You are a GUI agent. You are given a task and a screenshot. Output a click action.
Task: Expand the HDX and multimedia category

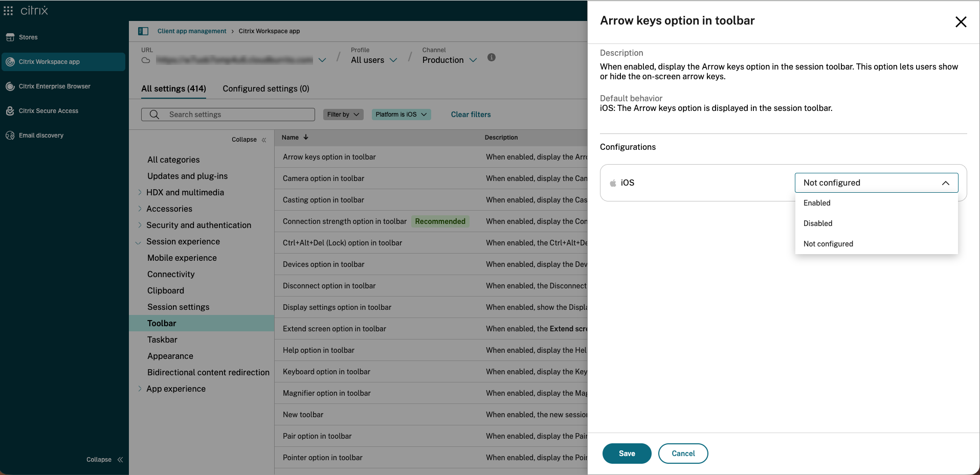pyautogui.click(x=140, y=192)
